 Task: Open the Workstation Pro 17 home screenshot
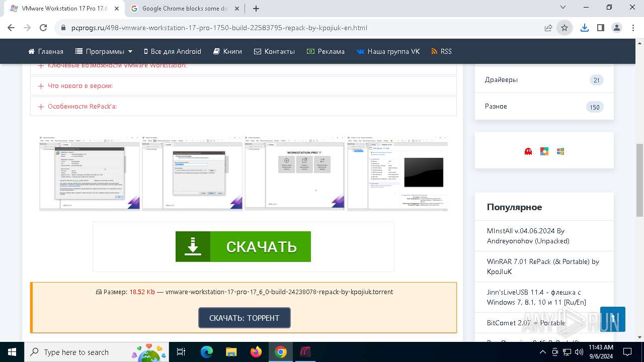[x=295, y=172]
